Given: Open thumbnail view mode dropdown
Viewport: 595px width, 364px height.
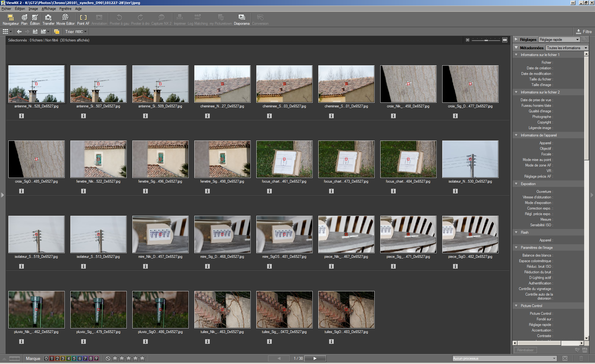Looking at the screenshot, I should click(7, 32).
